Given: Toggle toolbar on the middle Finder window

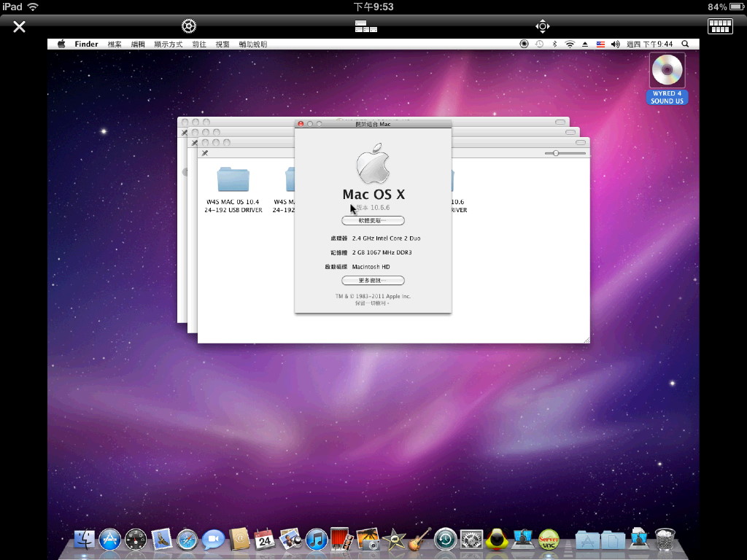Looking at the screenshot, I should pyautogui.click(x=570, y=132).
